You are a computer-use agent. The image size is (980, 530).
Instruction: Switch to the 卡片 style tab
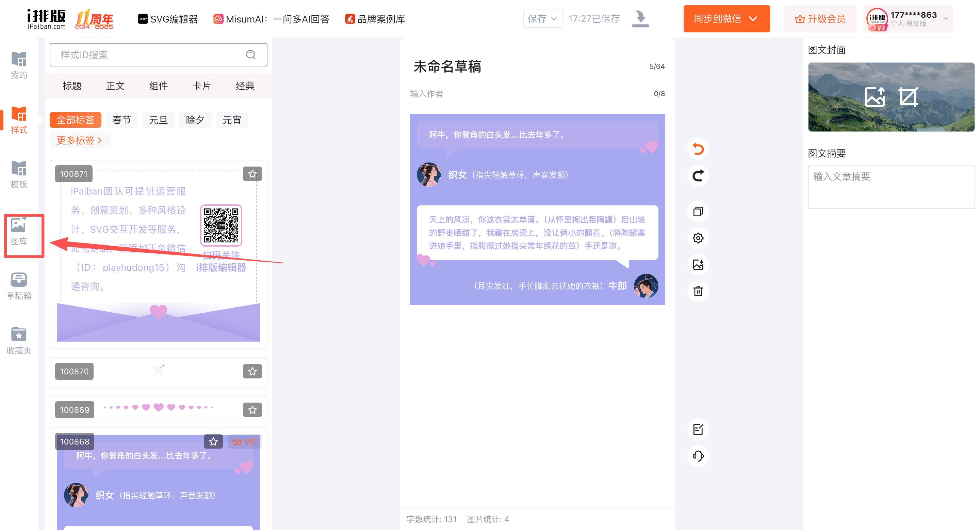(201, 86)
